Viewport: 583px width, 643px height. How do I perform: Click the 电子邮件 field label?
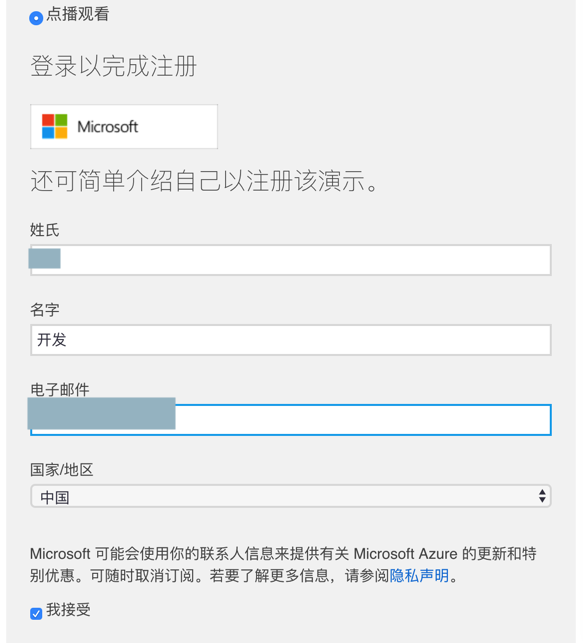[60, 390]
